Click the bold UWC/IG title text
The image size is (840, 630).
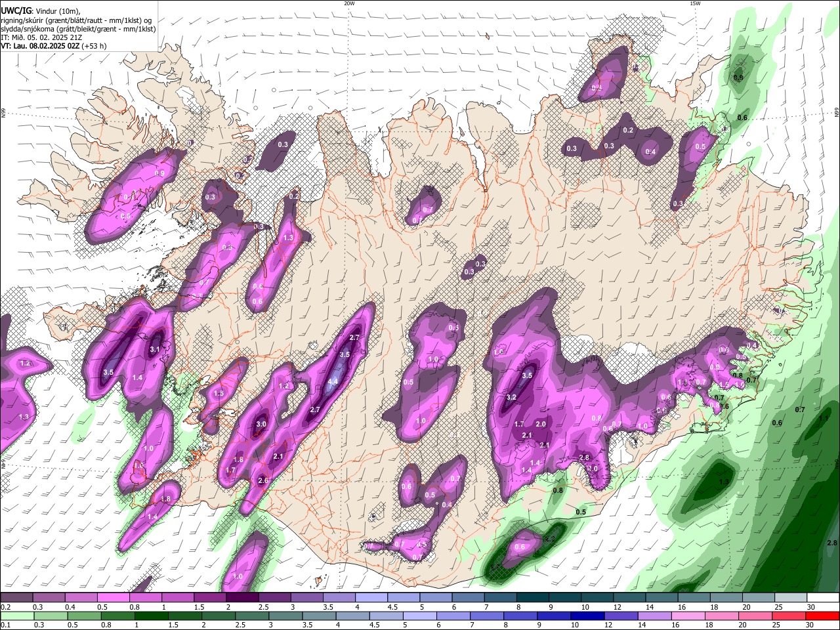[x=16, y=10]
